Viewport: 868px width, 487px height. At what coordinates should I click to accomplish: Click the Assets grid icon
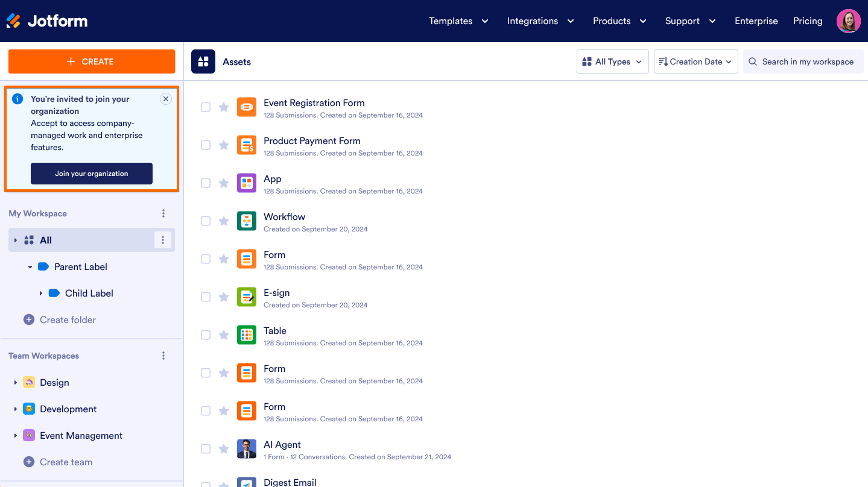tap(203, 61)
